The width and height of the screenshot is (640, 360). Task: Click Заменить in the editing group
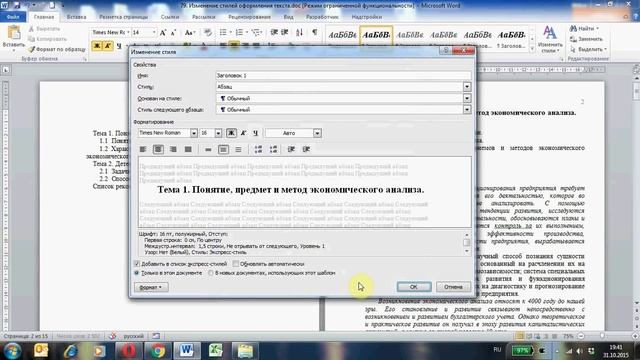click(587, 39)
